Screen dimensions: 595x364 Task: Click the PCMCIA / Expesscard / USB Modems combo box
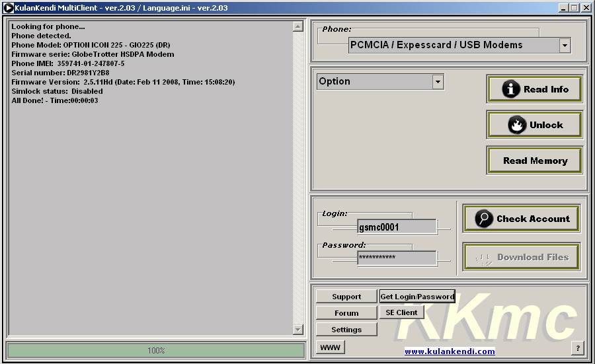[453, 46]
